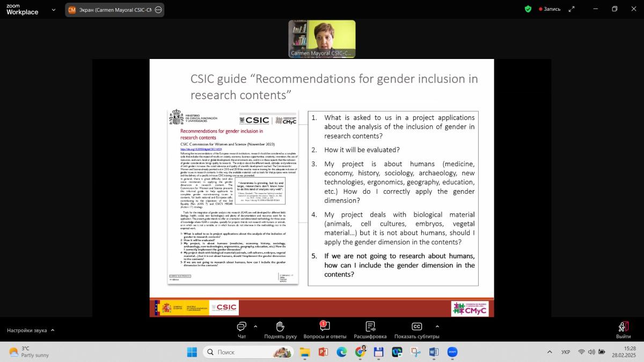Toggle system volume icon in the tray
Image resolution: width=644 pixels, height=362 pixels.
[591, 352]
